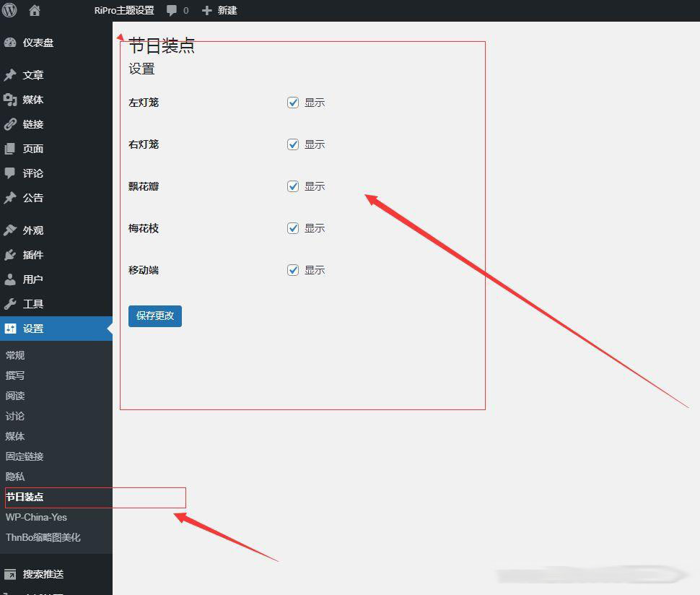Toggle the 右灯笼 显示 checkbox
This screenshot has height=595, width=700.
pyautogui.click(x=293, y=144)
